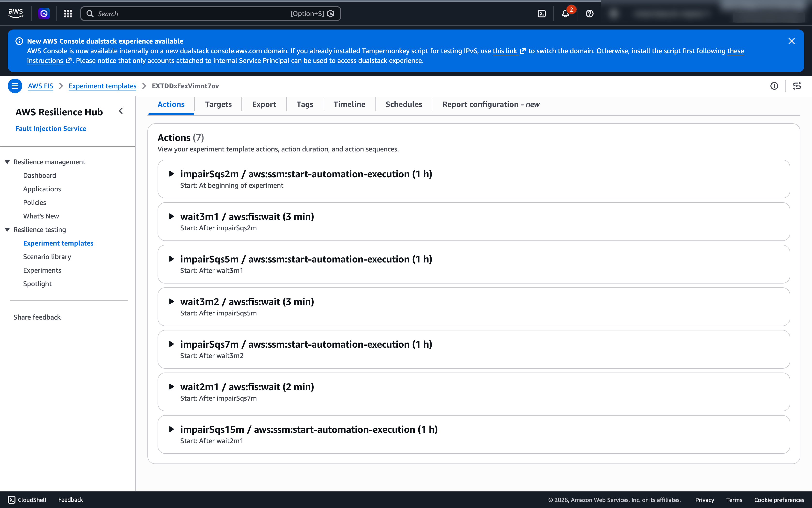Expand the impairSqs5m action
812x508 pixels.
pos(171,259)
